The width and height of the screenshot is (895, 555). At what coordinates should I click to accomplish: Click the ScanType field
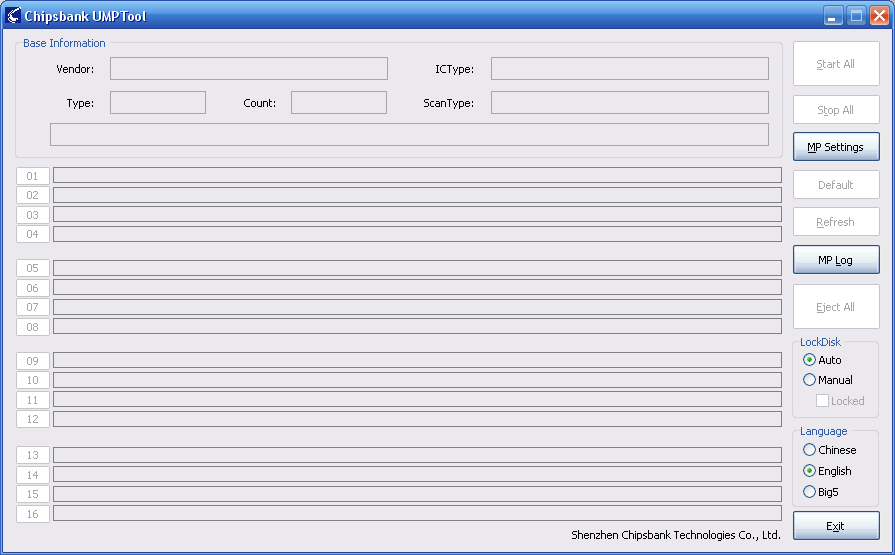[630, 103]
